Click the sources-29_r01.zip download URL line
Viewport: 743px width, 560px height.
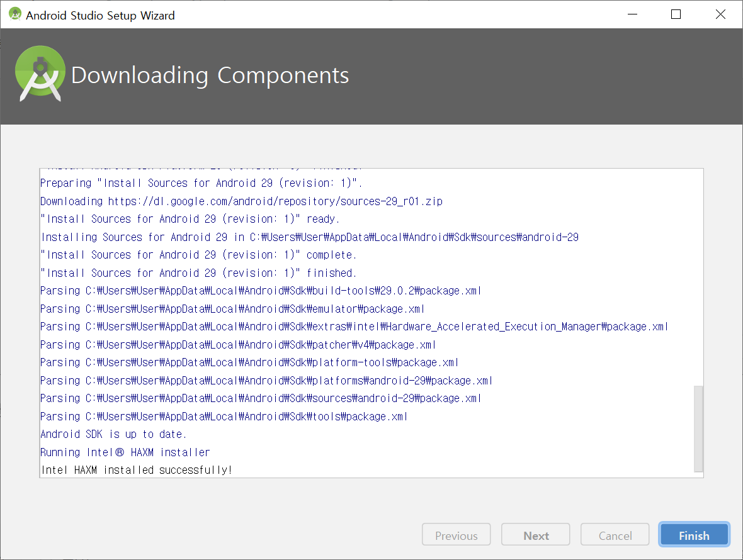[242, 201]
